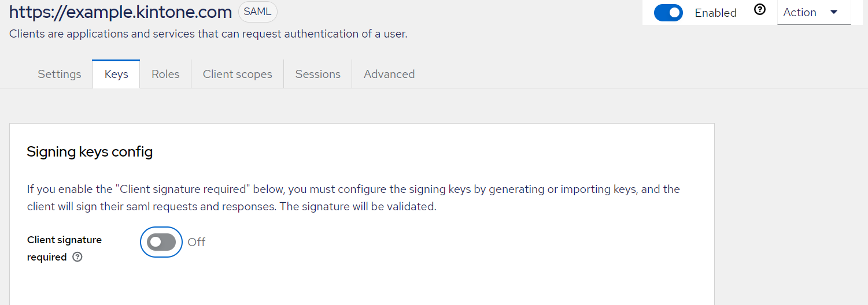This screenshot has width=868, height=305.
Task: Go to the Client scopes tab
Action: (x=237, y=74)
